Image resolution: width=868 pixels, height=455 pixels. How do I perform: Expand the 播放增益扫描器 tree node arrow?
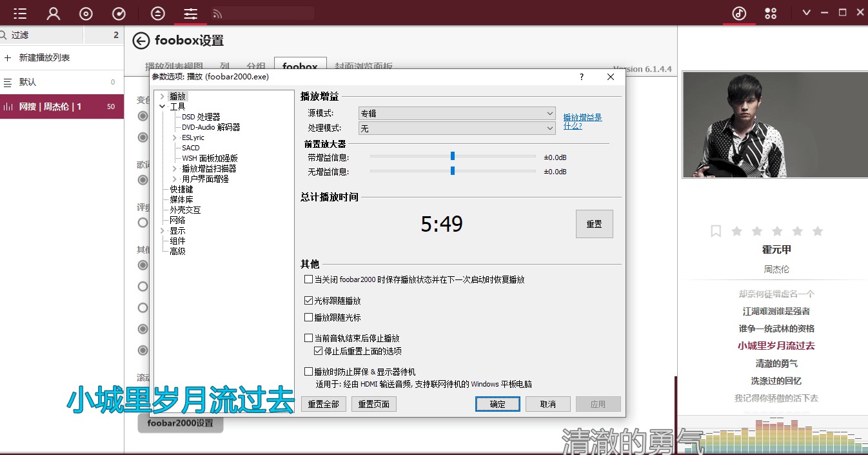tap(174, 168)
